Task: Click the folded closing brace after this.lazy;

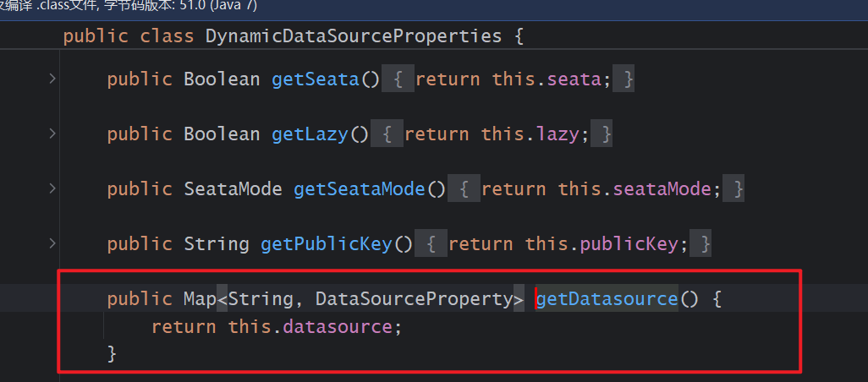Action: click(602, 134)
